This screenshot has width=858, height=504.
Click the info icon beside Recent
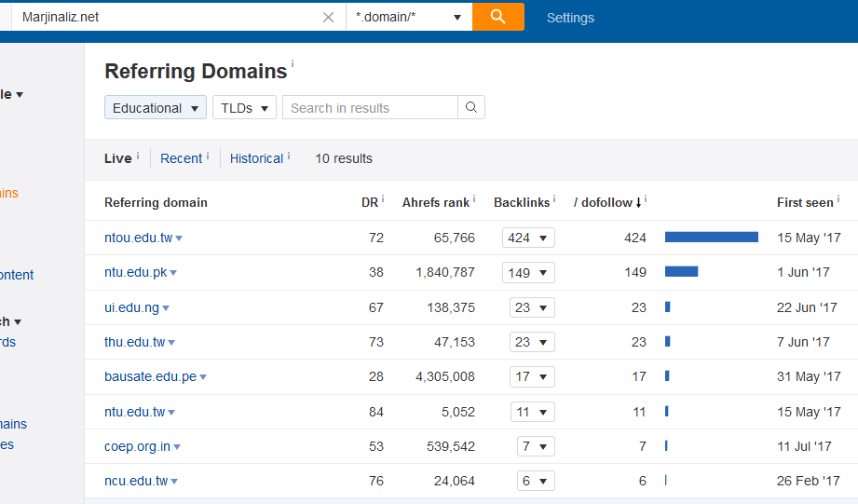[x=208, y=156]
